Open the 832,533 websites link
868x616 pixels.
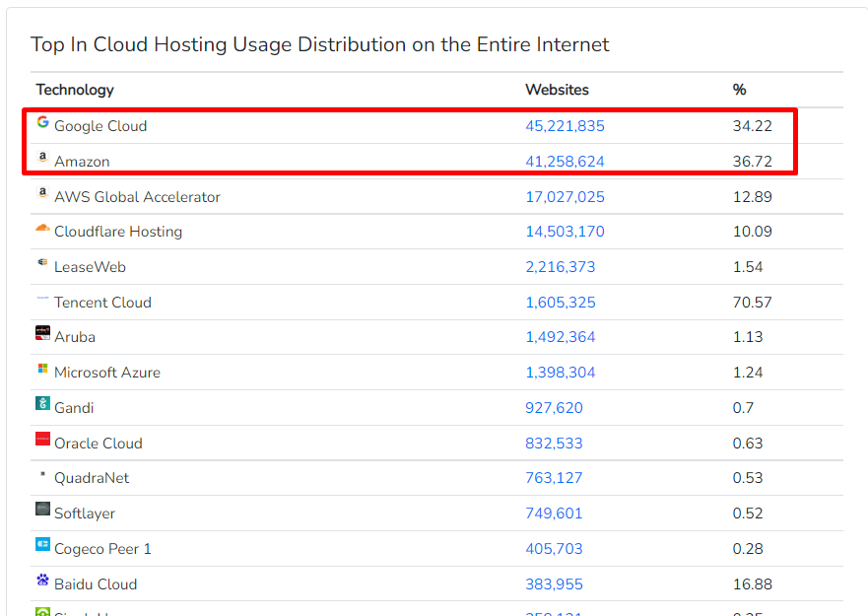[554, 444]
